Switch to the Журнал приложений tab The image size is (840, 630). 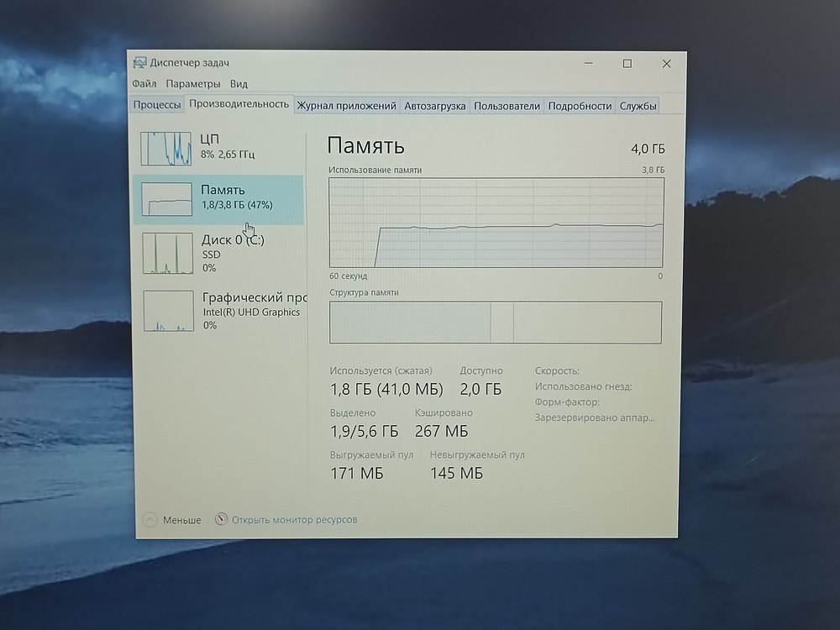point(346,106)
